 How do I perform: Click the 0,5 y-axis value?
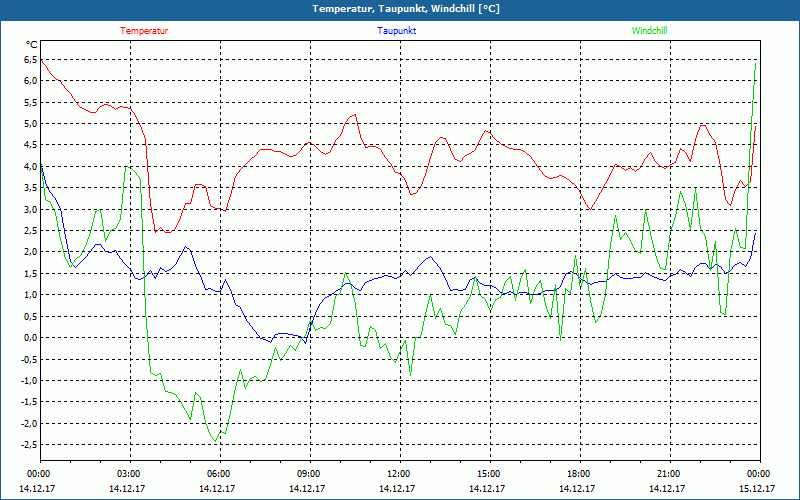pos(31,316)
